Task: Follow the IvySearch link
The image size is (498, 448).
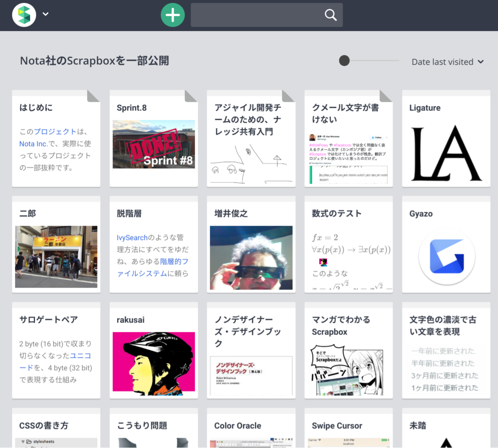Action: pyautogui.click(x=132, y=238)
